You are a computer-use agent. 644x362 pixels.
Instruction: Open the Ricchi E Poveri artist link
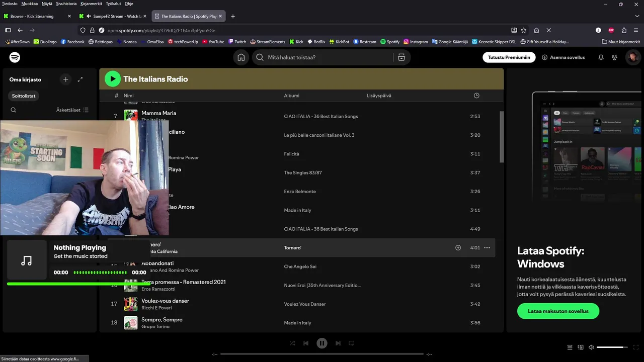click(156, 308)
